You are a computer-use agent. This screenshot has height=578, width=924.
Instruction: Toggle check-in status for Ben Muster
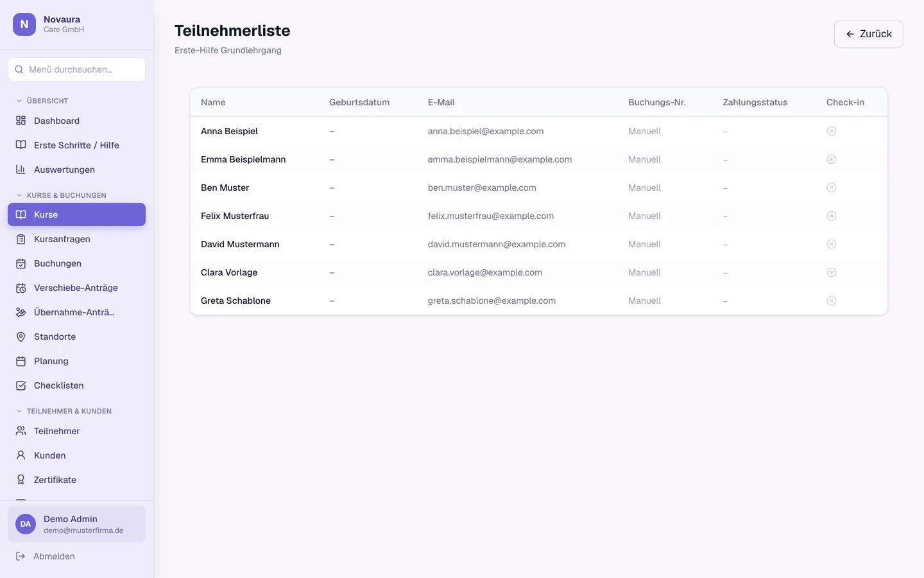[x=832, y=188]
